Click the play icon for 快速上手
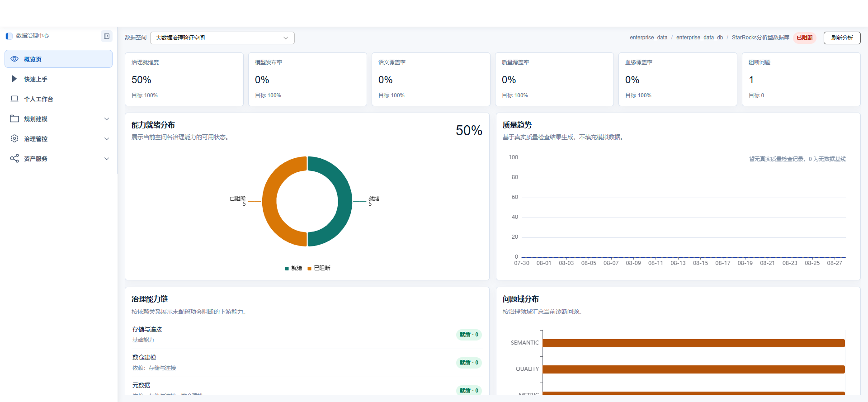The width and height of the screenshot is (868, 402). click(x=14, y=79)
